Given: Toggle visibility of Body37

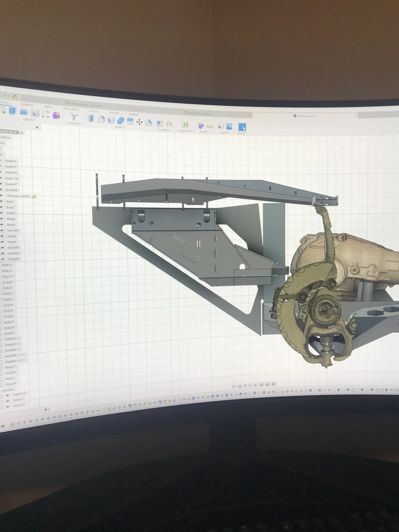Looking at the screenshot, I should pos(1,368).
